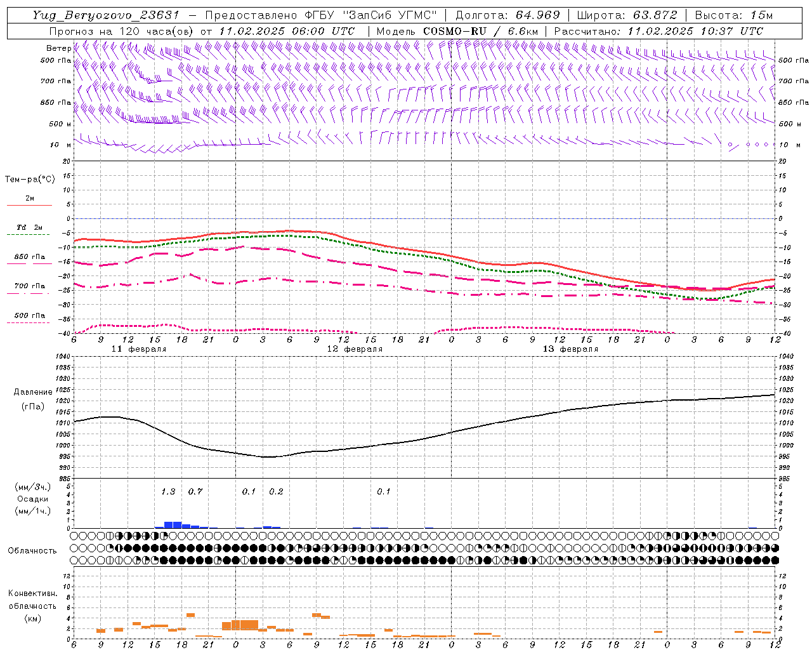
Task: Click the 850 гПа temperature legend entry
Action: coord(30,257)
